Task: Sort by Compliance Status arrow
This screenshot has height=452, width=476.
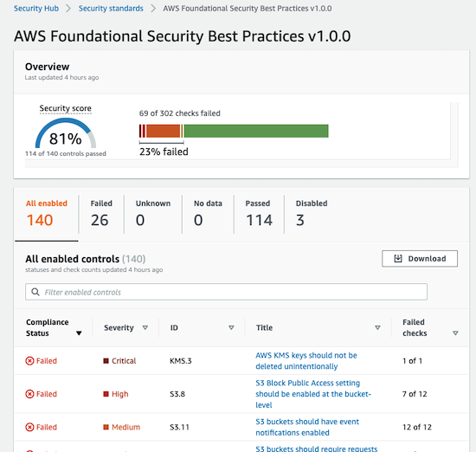Action: [x=79, y=333]
